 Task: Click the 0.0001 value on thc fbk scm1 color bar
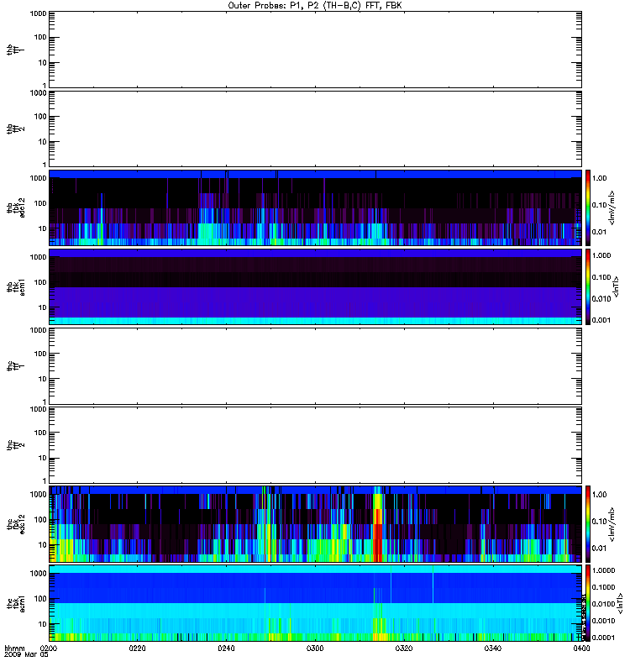(603, 638)
